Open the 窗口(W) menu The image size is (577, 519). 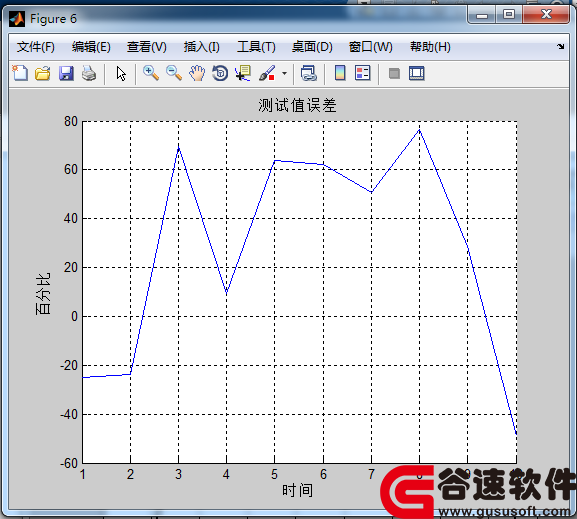point(371,47)
